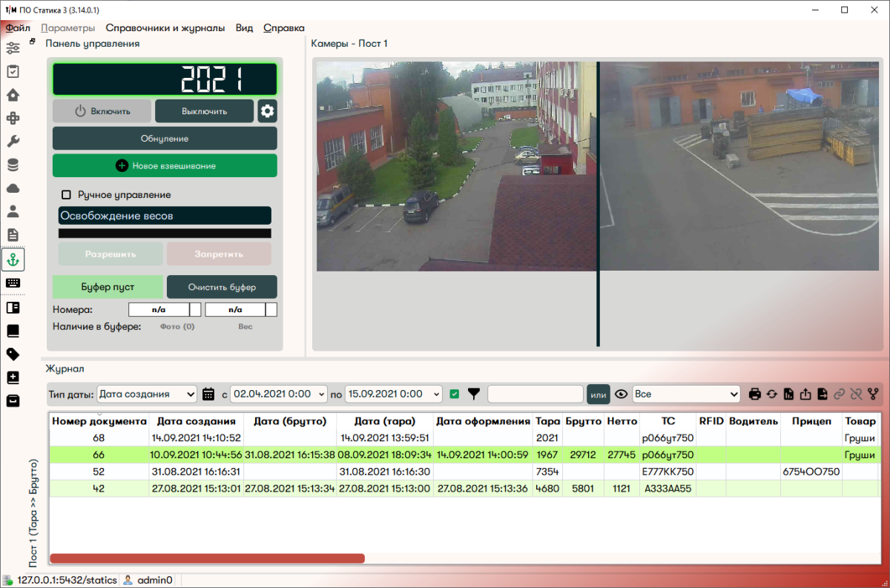Click the funnel filter icon
Image resolution: width=890 pixels, height=588 pixels.
coord(474,394)
